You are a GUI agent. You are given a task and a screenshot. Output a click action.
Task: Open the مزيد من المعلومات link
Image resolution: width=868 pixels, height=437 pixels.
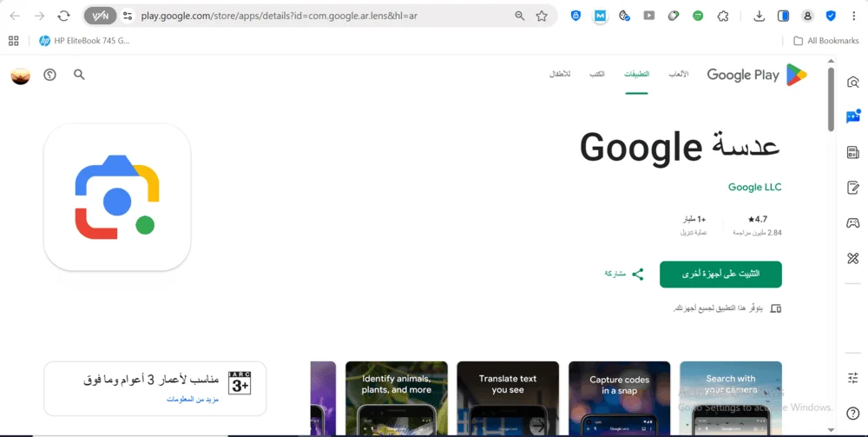pos(193,400)
